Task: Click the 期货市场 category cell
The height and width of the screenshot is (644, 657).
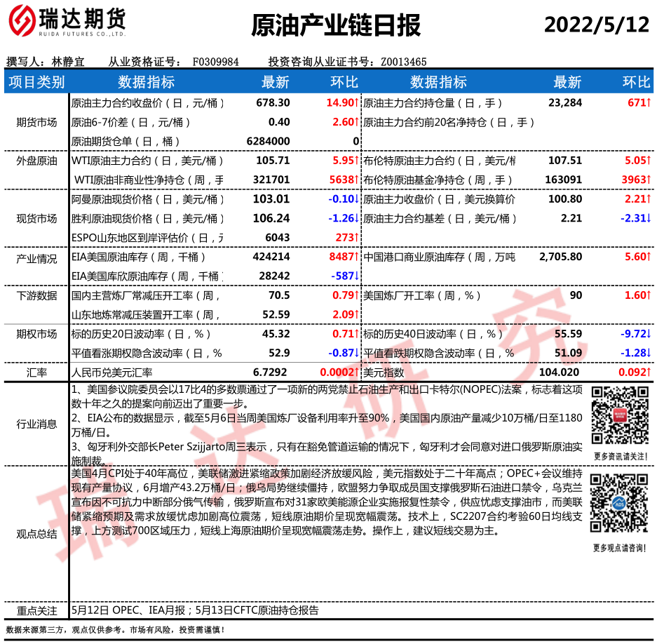Action: click(x=36, y=122)
